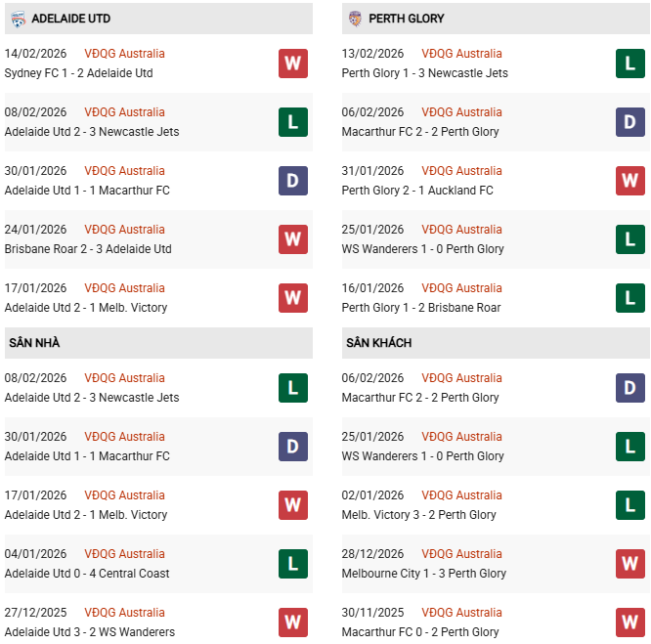The width and height of the screenshot is (651, 644).
Task: Open VĐQG Australia link dated 28/12/2026
Action: point(461,554)
